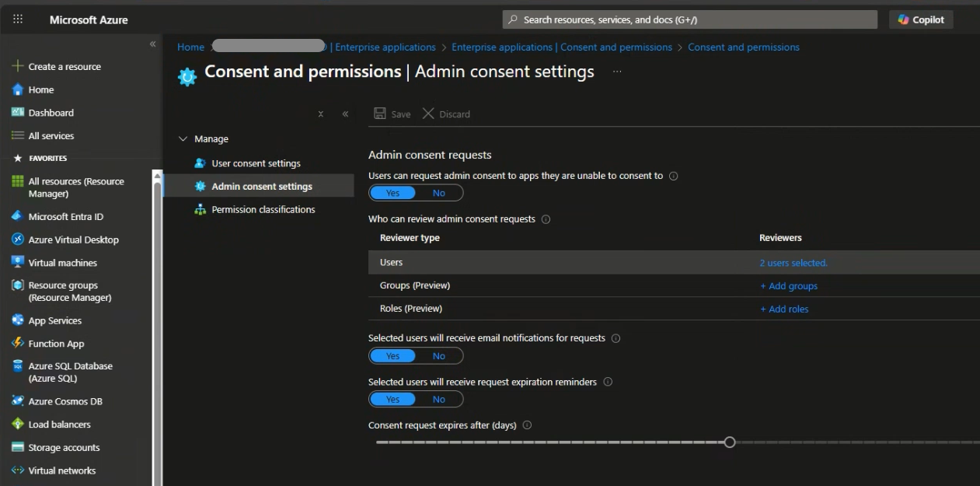Open the Function App lightning icon

pos(18,343)
